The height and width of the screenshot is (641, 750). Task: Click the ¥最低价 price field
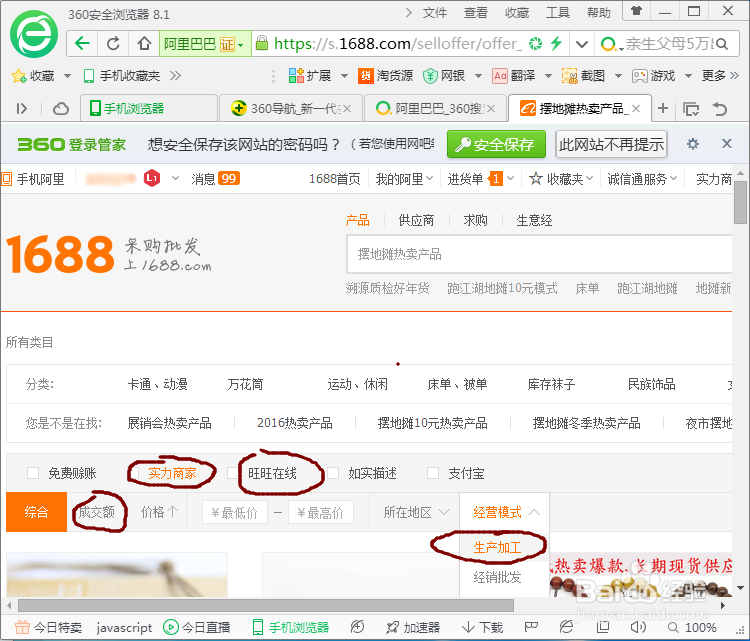coord(234,512)
